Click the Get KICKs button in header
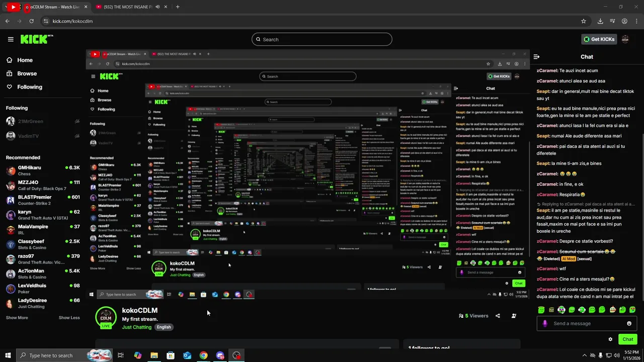644x362 pixels. [x=599, y=39]
